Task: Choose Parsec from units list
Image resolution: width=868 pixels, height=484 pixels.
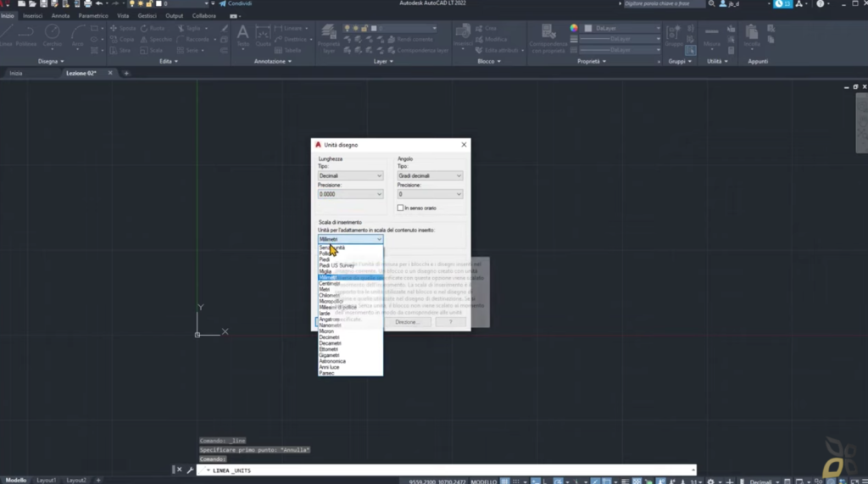Action: 350,373
